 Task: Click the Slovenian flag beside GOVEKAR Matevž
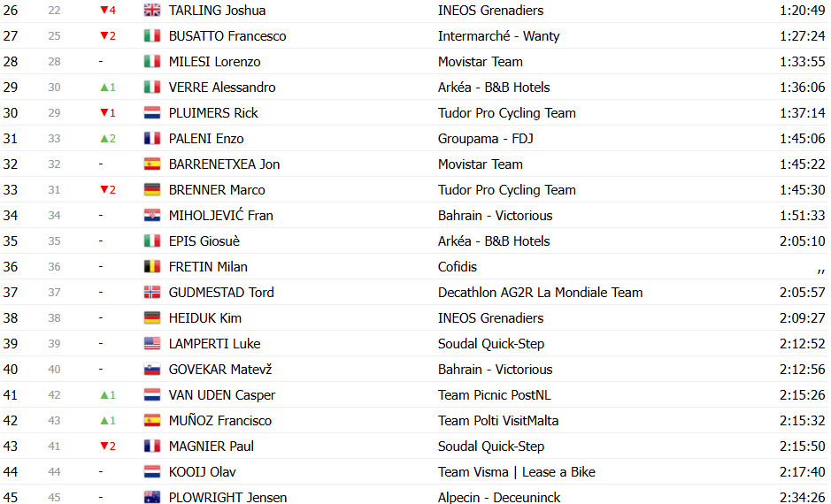click(152, 369)
